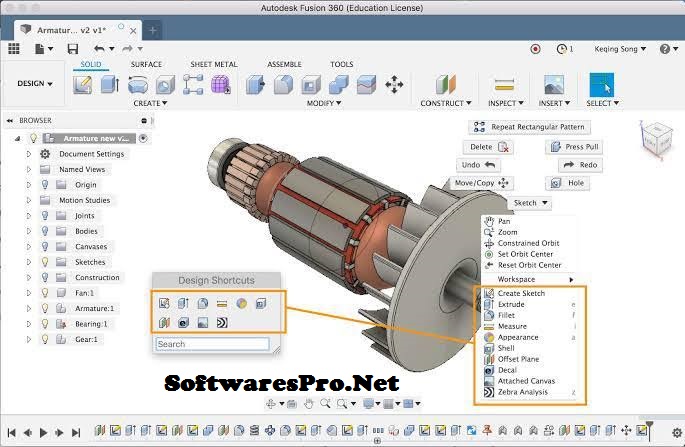
Task: Open the Insert image icon
Action: click(x=554, y=84)
